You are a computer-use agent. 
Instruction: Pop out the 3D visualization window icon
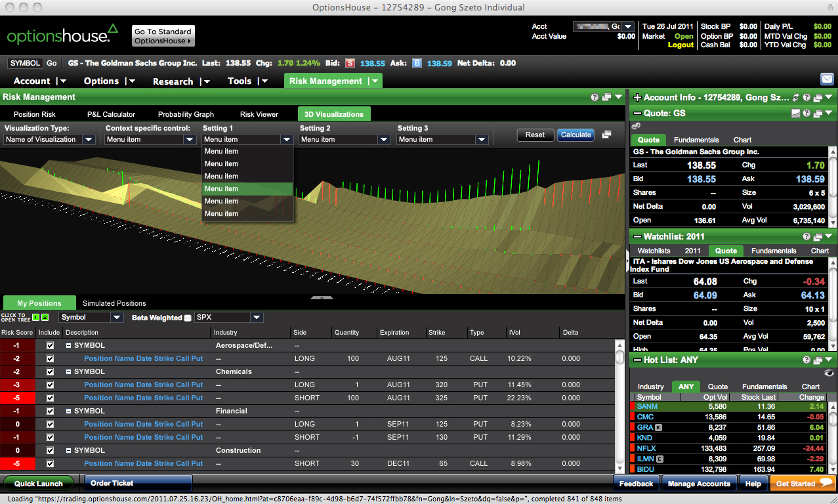click(606, 135)
